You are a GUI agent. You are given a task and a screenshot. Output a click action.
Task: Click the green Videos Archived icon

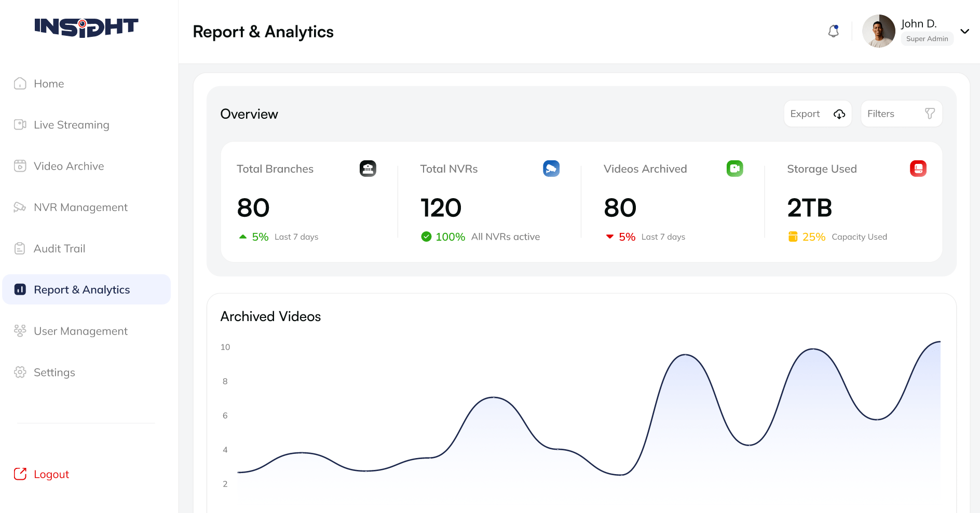(x=734, y=169)
